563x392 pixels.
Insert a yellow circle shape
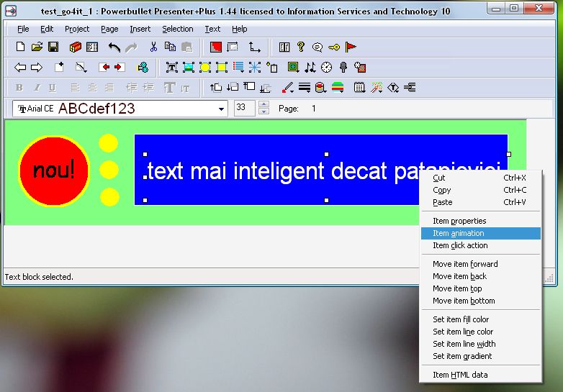pyautogui.click(x=205, y=67)
